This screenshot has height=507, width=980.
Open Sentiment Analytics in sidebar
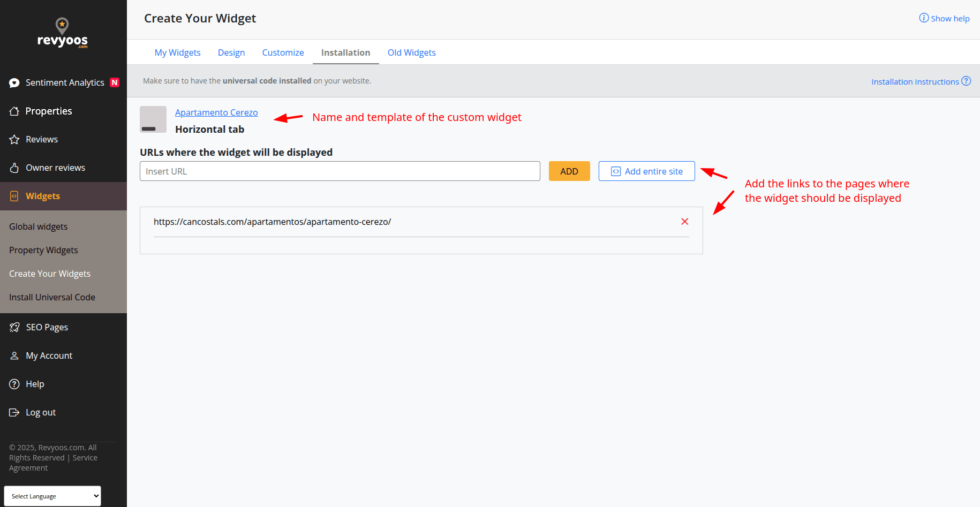(64, 82)
